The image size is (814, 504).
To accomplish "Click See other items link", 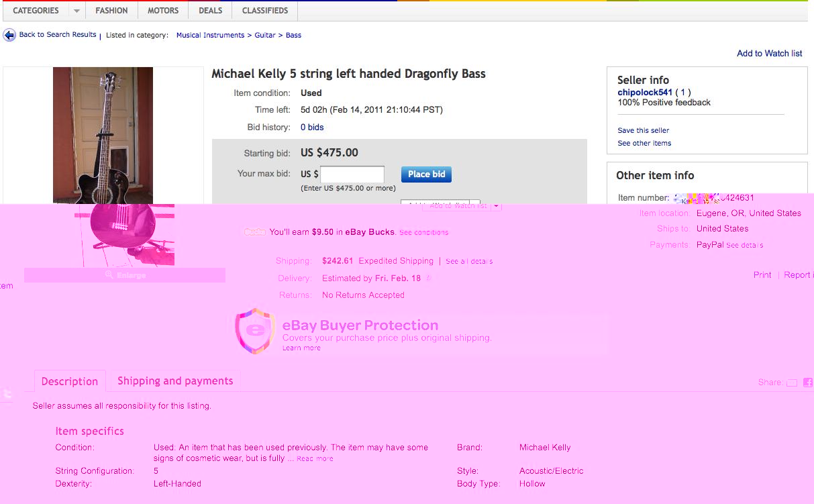I will coord(644,143).
